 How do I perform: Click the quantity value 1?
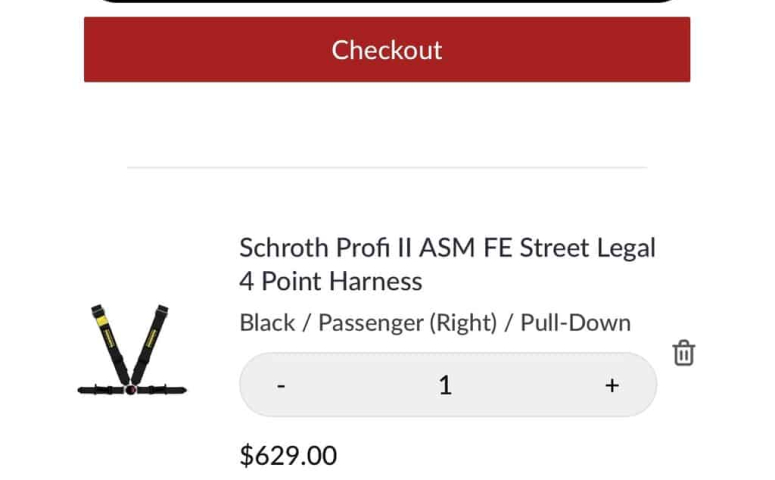tap(445, 385)
